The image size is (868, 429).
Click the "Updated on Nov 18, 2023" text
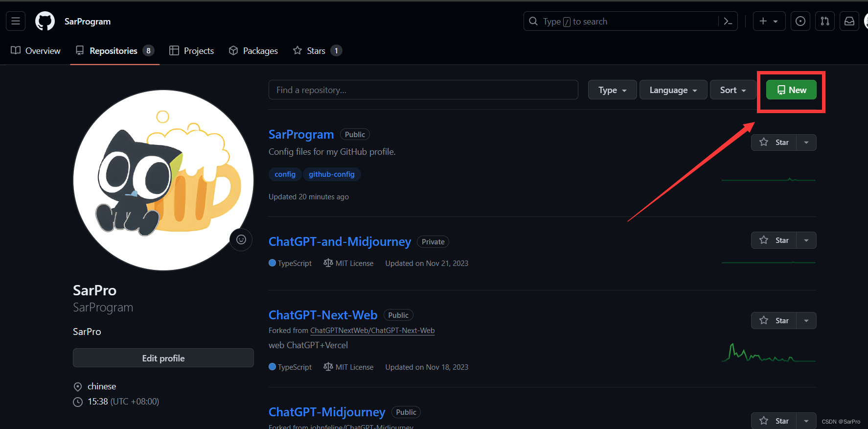[x=427, y=367]
